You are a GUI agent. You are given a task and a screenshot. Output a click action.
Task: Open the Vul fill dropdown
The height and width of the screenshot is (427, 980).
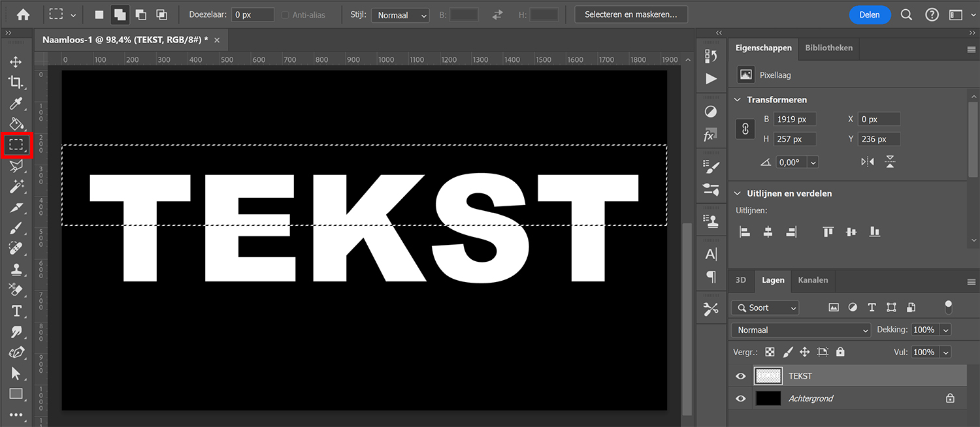[945, 353]
